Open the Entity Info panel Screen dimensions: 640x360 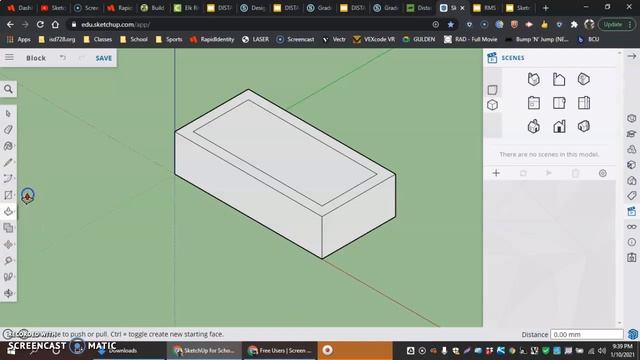tap(632, 118)
